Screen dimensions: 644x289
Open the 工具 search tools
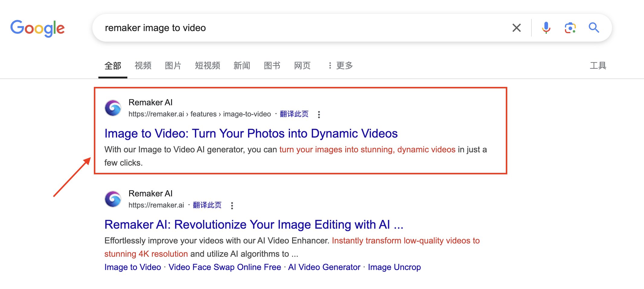(598, 65)
